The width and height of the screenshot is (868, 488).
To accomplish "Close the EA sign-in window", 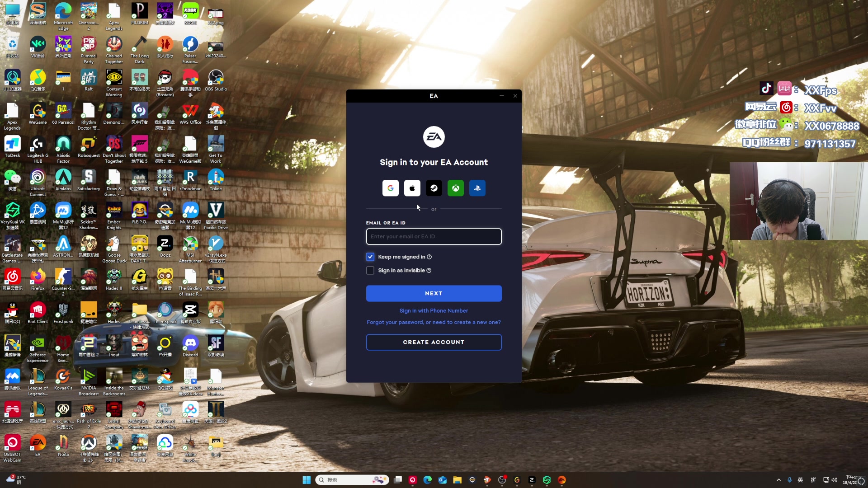I will pyautogui.click(x=515, y=96).
